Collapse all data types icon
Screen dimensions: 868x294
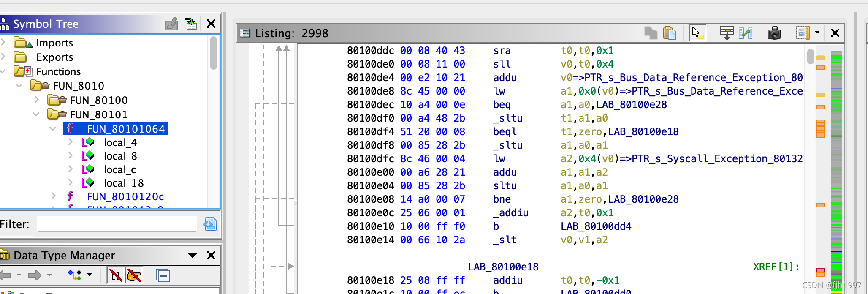click(163, 275)
